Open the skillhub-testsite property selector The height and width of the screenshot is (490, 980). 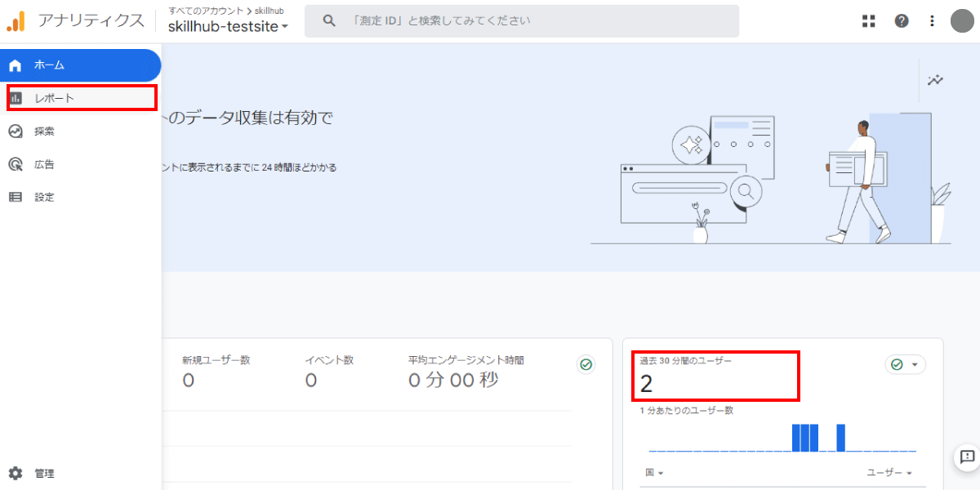[x=228, y=26]
